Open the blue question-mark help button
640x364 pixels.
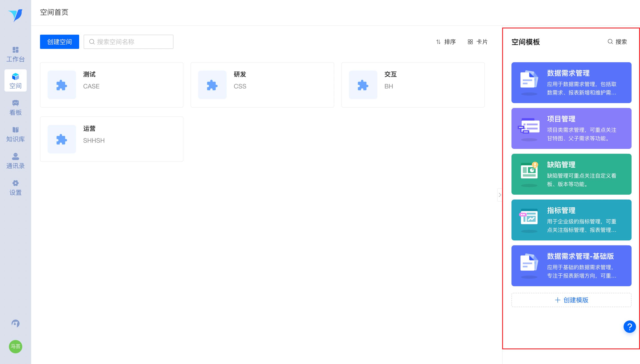(x=629, y=326)
